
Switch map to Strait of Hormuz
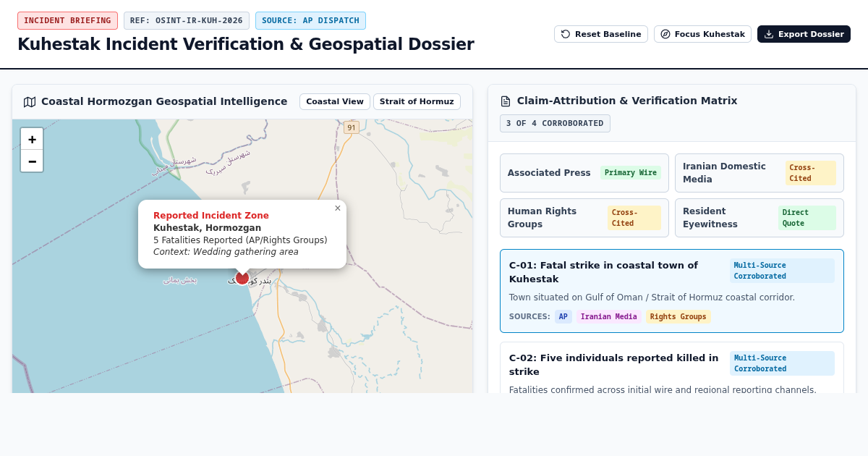[x=417, y=101]
